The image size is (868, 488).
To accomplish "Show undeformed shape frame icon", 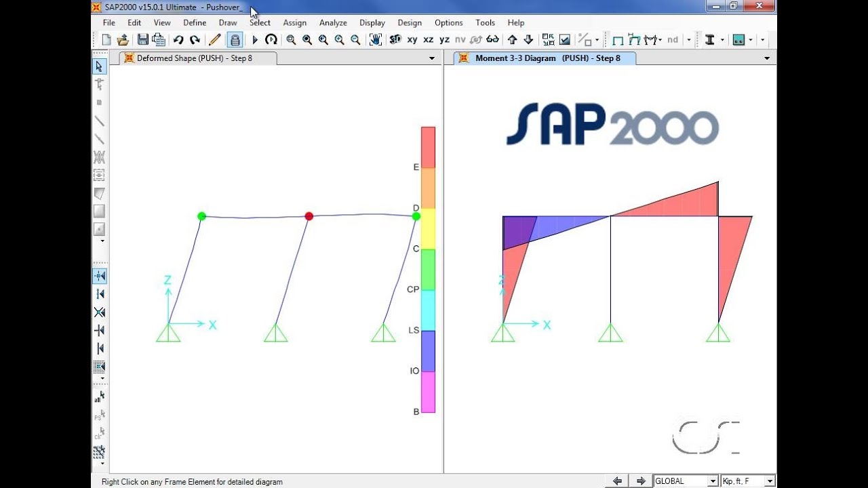I will click(x=618, y=40).
